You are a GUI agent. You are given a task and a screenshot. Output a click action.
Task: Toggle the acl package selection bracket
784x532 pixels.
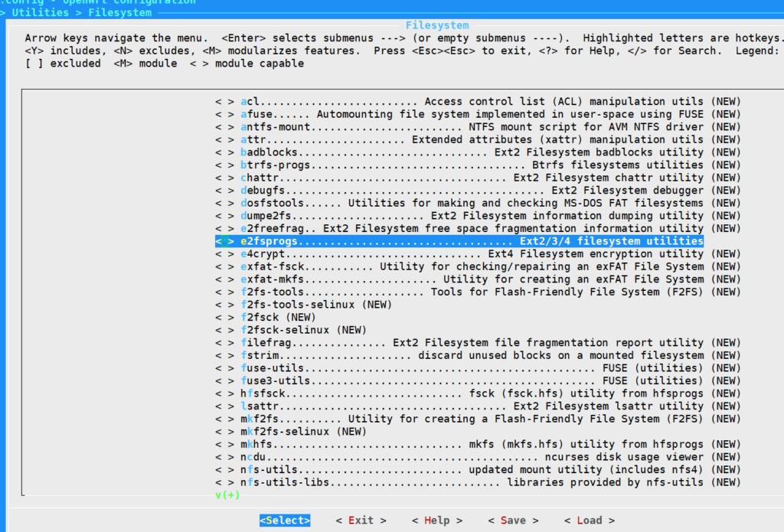tap(224, 102)
